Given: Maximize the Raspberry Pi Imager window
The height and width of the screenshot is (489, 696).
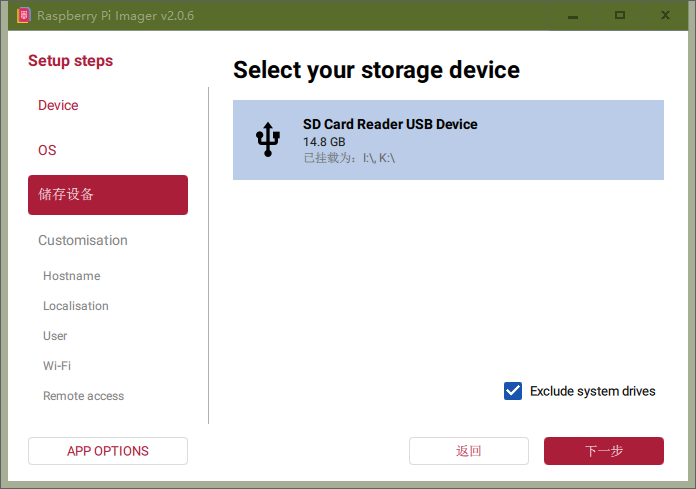Looking at the screenshot, I should coord(620,16).
